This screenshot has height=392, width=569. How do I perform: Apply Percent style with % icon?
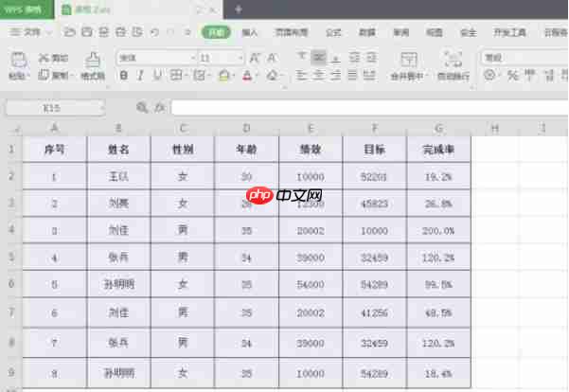512,76
